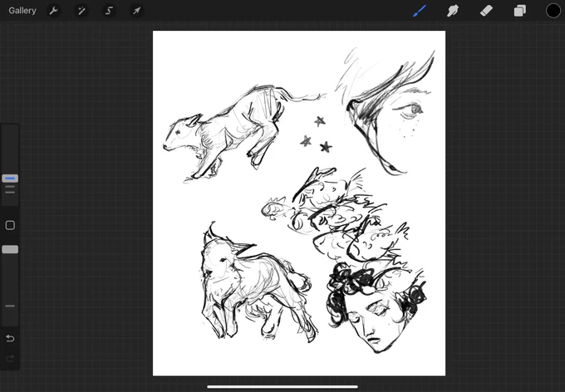Open the Adjustments magic wand menu
This screenshot has height=392, width=565.
[81, 11]
